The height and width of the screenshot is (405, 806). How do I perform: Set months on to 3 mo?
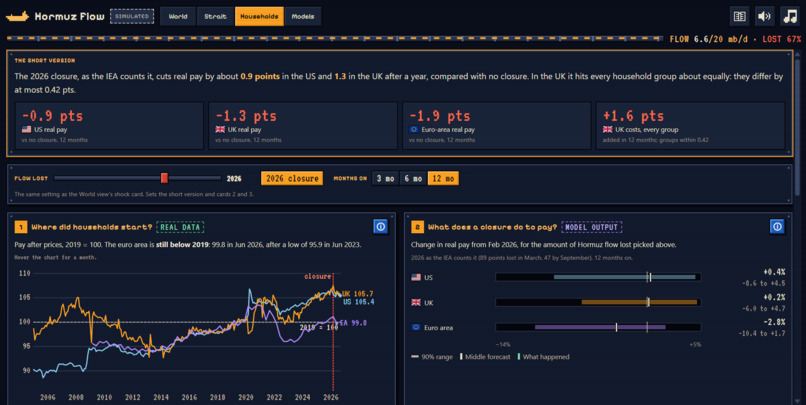pos(385,178)
